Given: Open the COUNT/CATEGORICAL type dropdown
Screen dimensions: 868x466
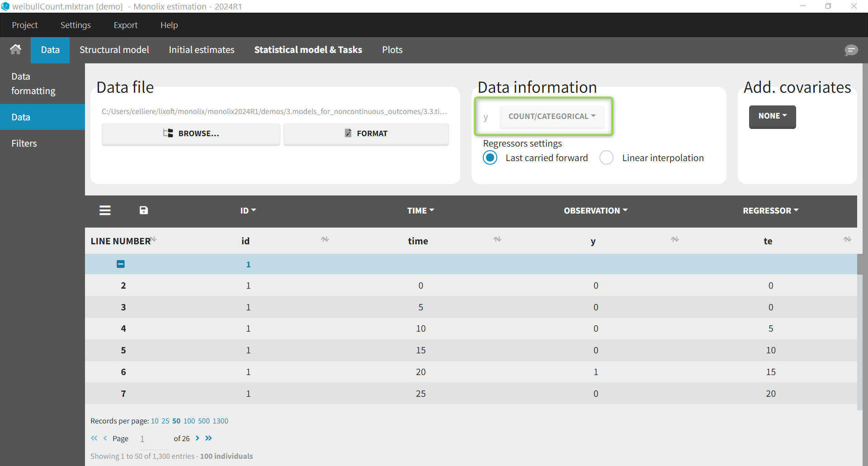Looking at the screenshot, I should coord(552,117).
